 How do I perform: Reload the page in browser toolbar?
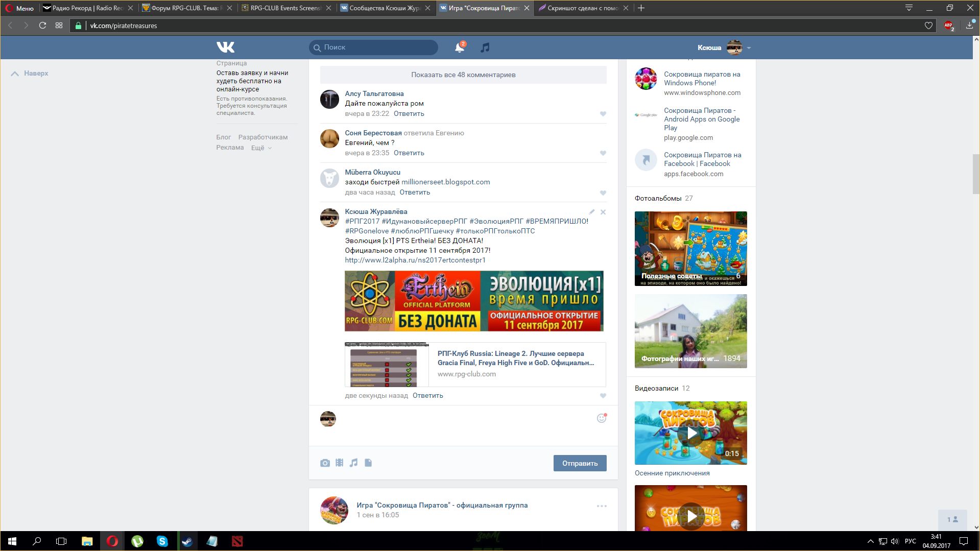point(43,26)
